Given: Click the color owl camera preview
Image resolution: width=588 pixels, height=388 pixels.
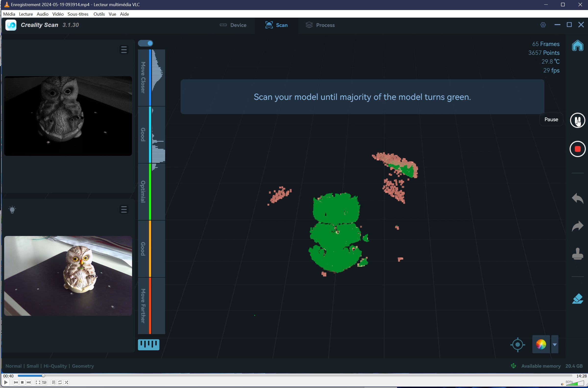Looking at the screenshot, I should [68, 276].
